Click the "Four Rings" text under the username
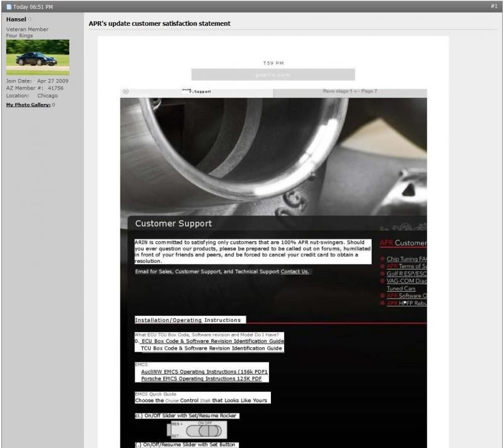 [x=20, y=35]
